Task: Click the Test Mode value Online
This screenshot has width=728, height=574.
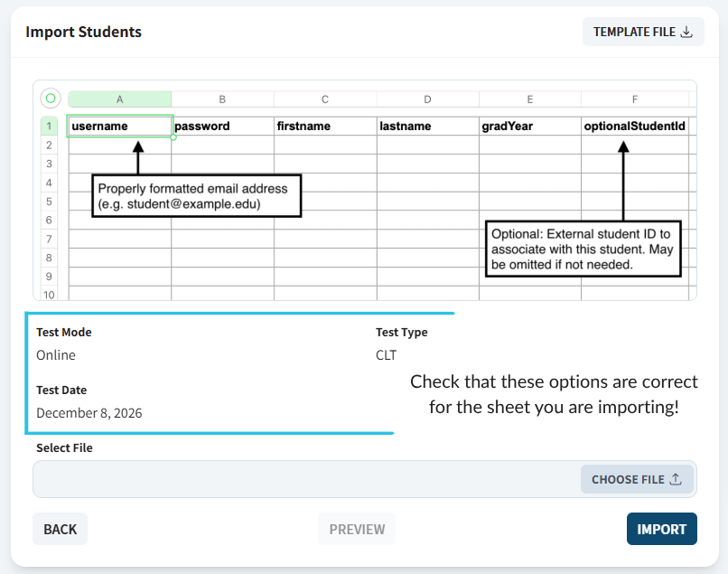Action: click(x=56, y=355)
